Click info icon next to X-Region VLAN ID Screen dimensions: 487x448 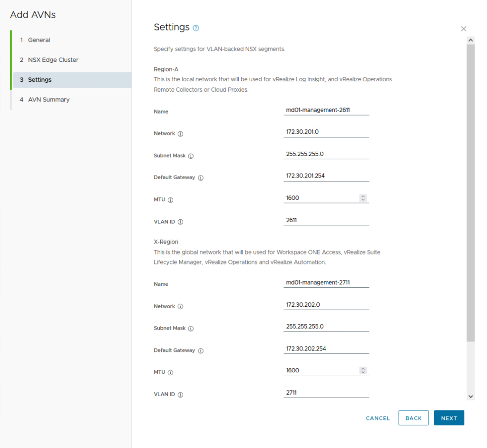(180, 395)
